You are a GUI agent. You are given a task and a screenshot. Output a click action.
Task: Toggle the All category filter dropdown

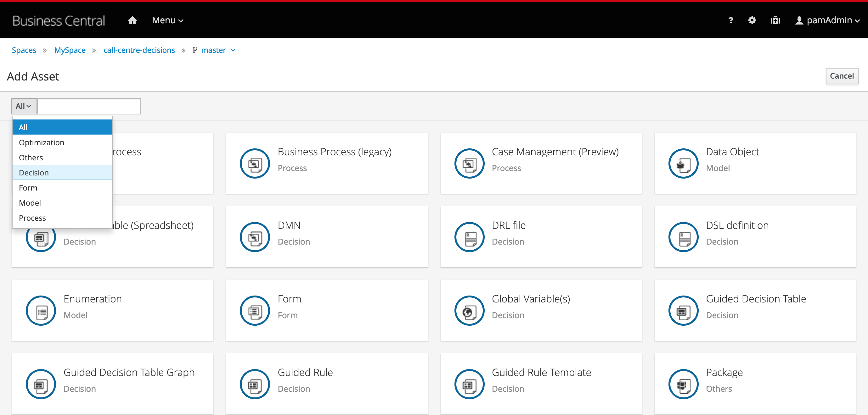(24, 106)
